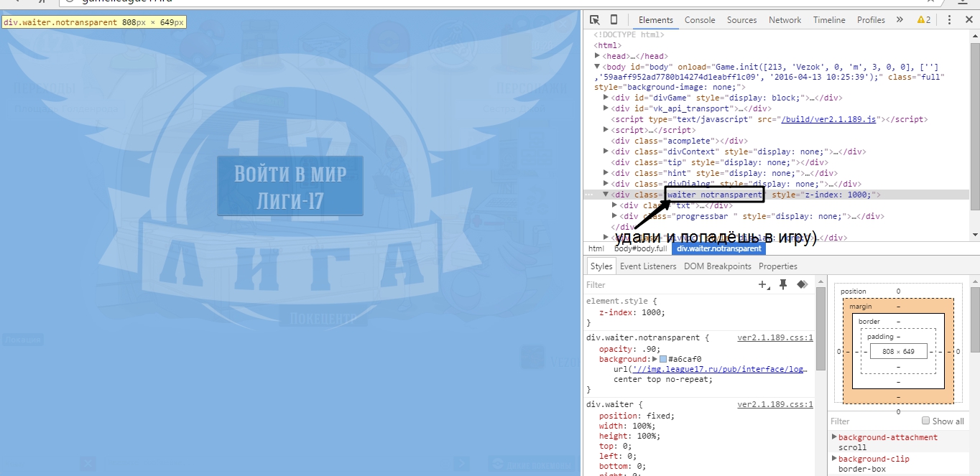Switch to the Elements tab

[656, 20]
